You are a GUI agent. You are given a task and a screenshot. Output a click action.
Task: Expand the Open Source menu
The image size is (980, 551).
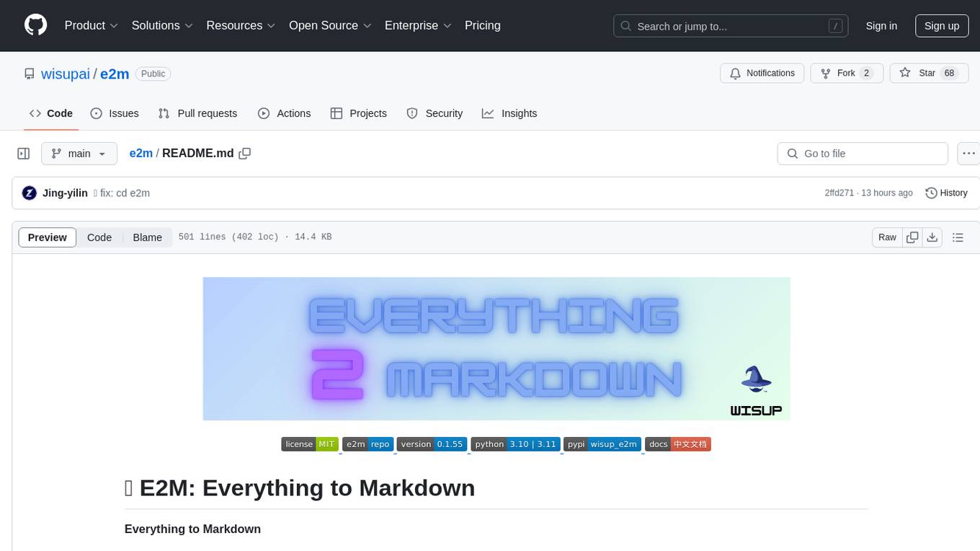coord(330,25)
